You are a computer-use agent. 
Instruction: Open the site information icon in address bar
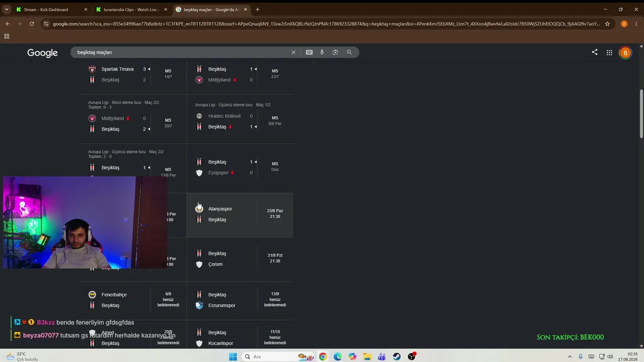[x=46, y=24]
